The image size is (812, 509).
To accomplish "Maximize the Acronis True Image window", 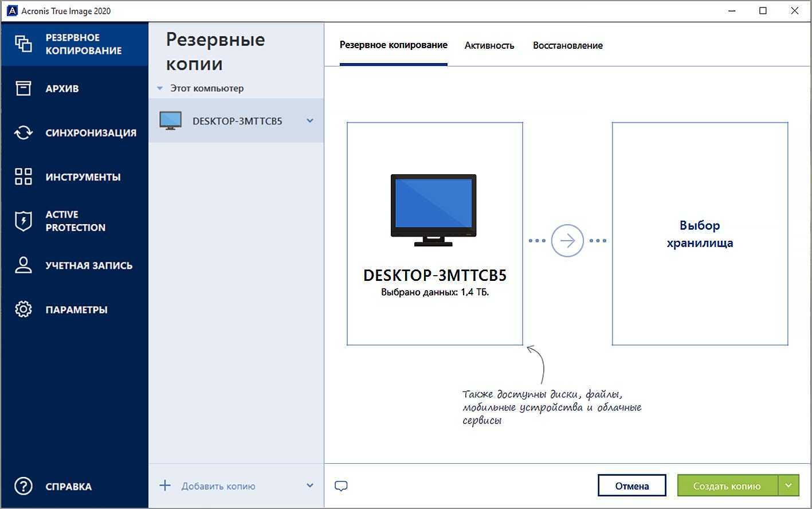I will [763, 11].
